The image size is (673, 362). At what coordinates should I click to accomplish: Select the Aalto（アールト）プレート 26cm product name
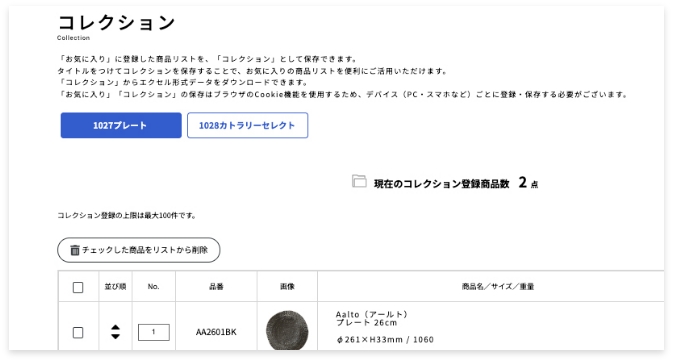pos(372,318)
